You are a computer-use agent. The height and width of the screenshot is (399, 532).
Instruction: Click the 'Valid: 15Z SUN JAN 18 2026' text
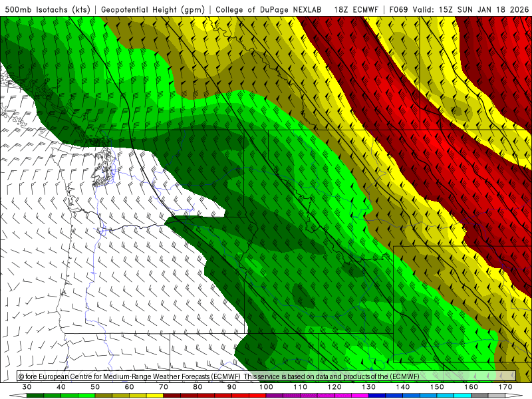pos(471,9)
